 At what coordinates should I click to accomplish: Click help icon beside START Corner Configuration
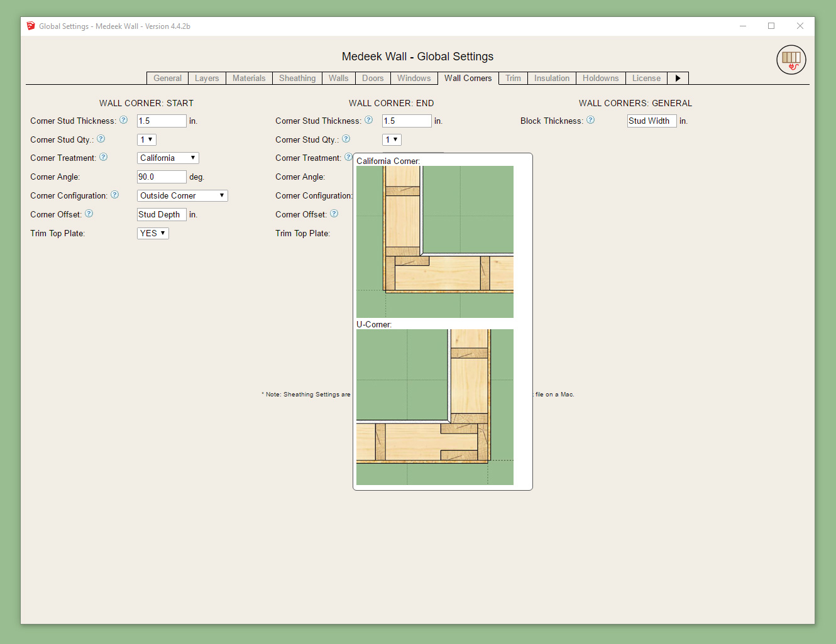(115, 195)
